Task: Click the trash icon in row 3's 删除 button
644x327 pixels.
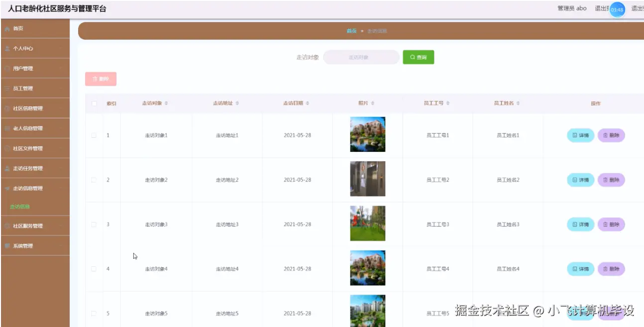Action: point(606,225)
